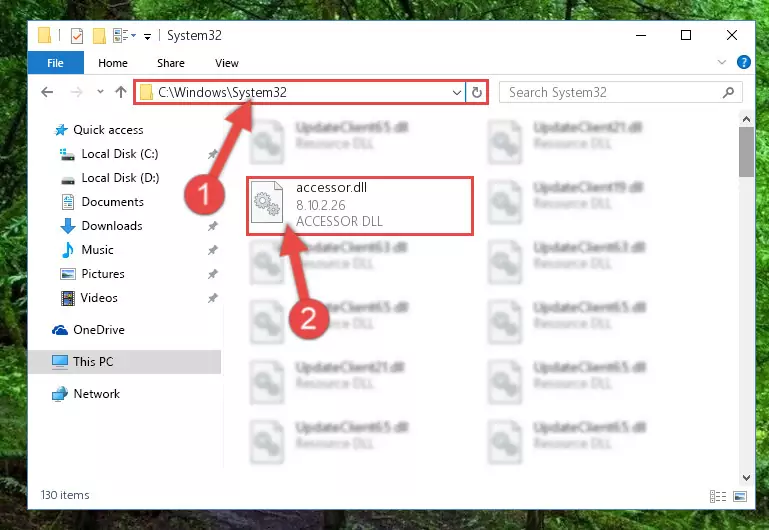
Task: Click the accessor.dll gear file icon
Action: coord(267,202)
